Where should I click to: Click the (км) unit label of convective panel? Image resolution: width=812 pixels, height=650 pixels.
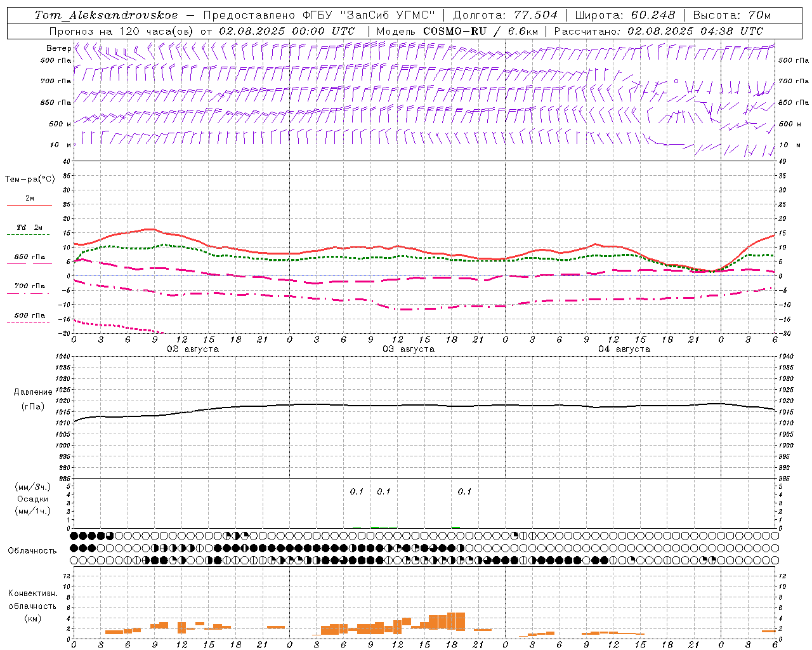click(x=32, y=618)
